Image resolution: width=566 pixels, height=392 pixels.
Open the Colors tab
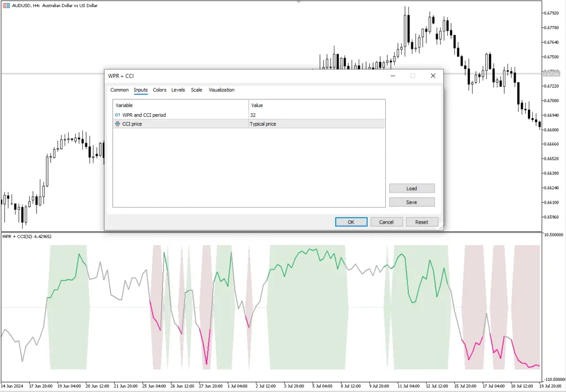(x=159, y=90)
